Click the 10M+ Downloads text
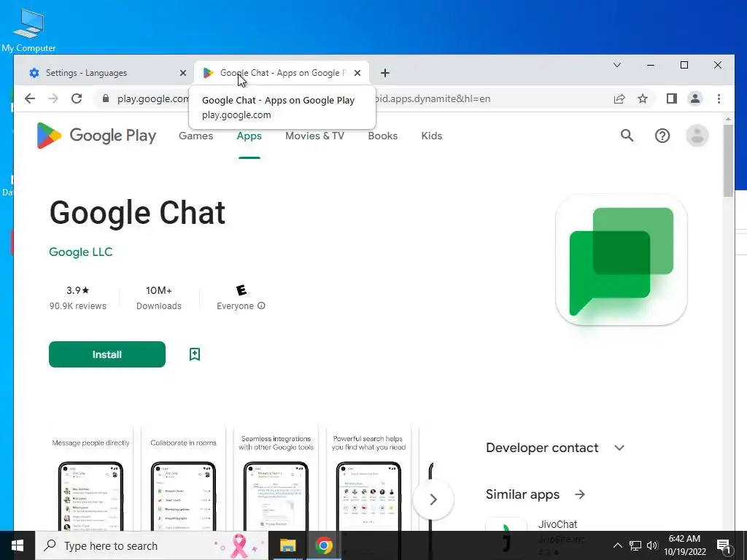The image size is (747, 560). pos(158,297)
